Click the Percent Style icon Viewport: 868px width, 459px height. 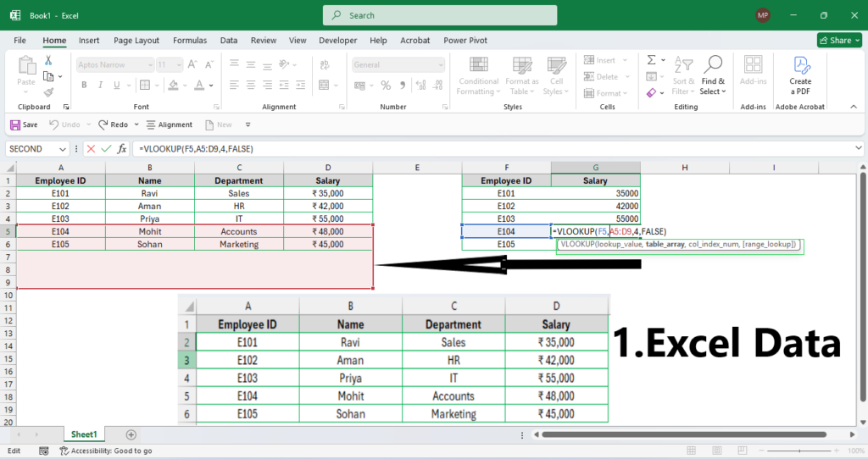(386, 86)
